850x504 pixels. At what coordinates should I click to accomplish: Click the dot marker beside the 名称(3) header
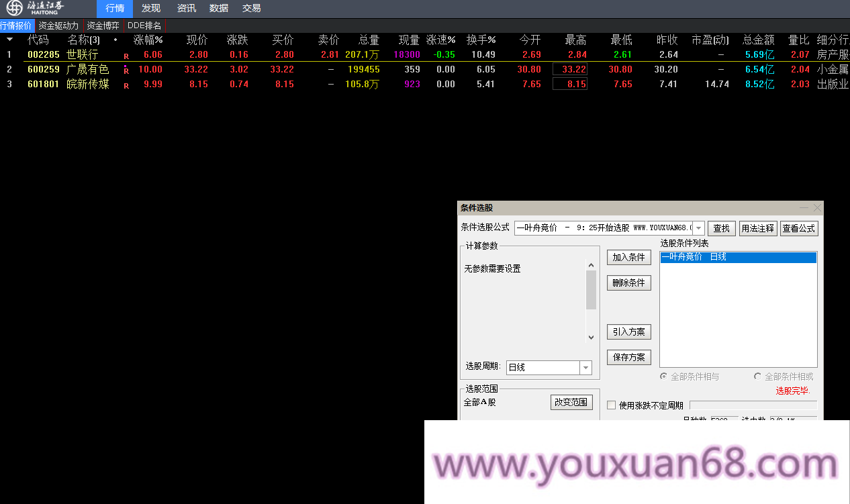click(x=114, y=40)
